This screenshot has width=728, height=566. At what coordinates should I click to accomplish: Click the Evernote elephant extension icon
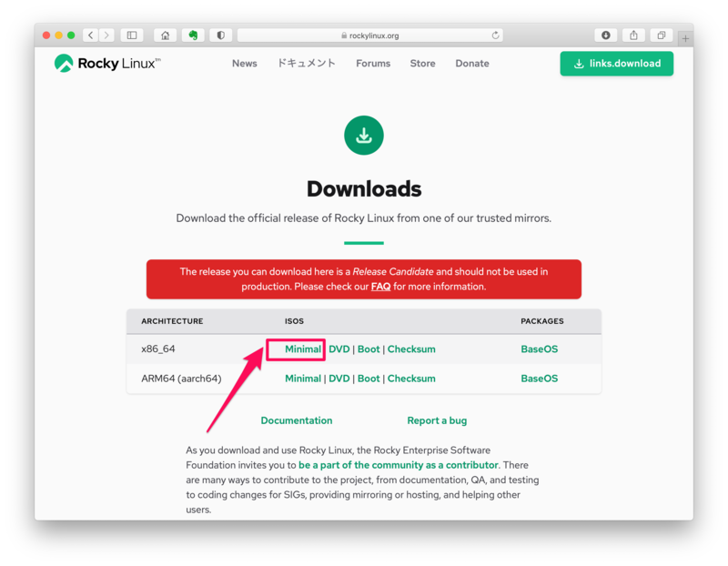click(x=193, y=35)
